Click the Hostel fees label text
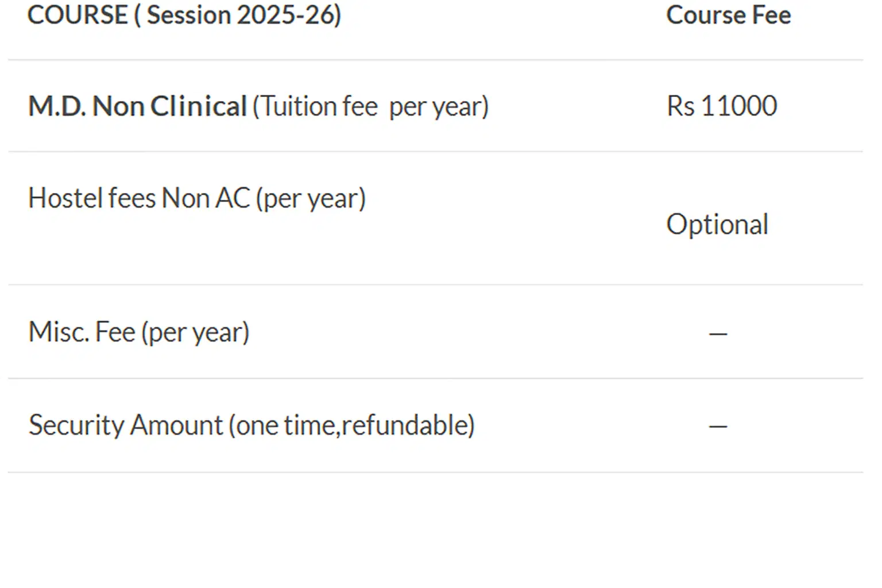Viewport: 882px width, 588px height. (92, 199)
